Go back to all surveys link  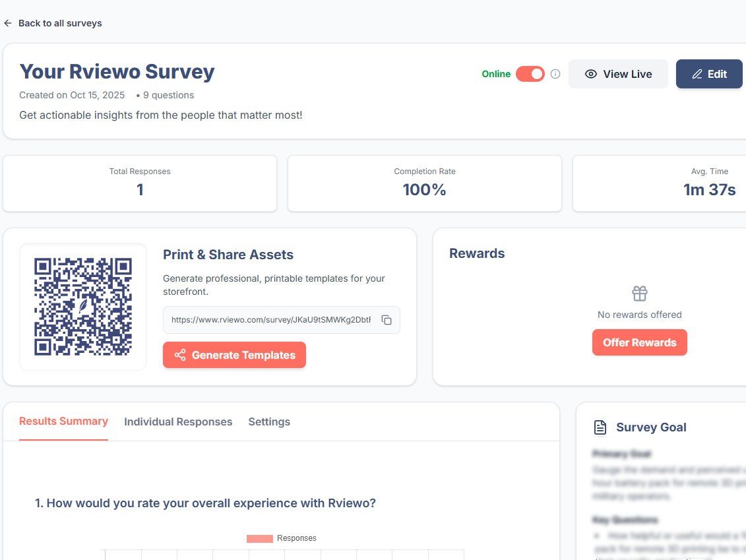(x=60, y=23)
